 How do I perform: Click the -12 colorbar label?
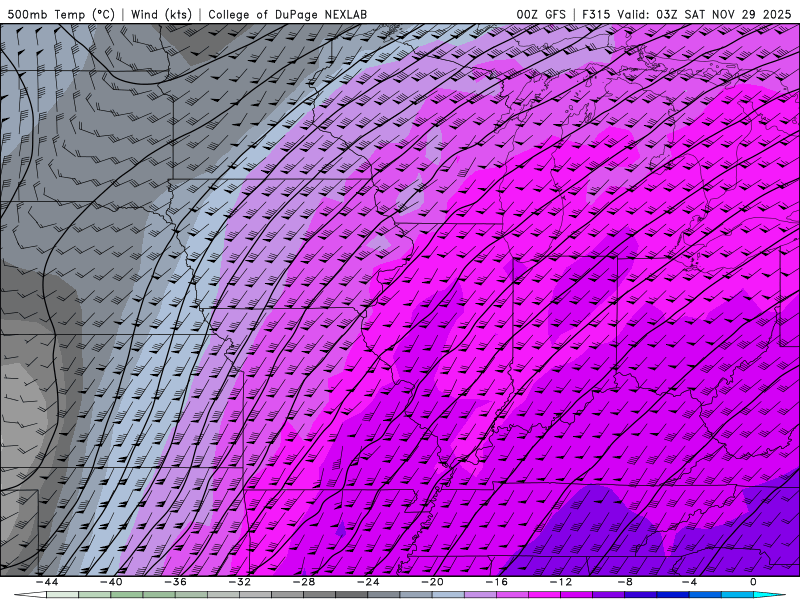pos(561,582)
